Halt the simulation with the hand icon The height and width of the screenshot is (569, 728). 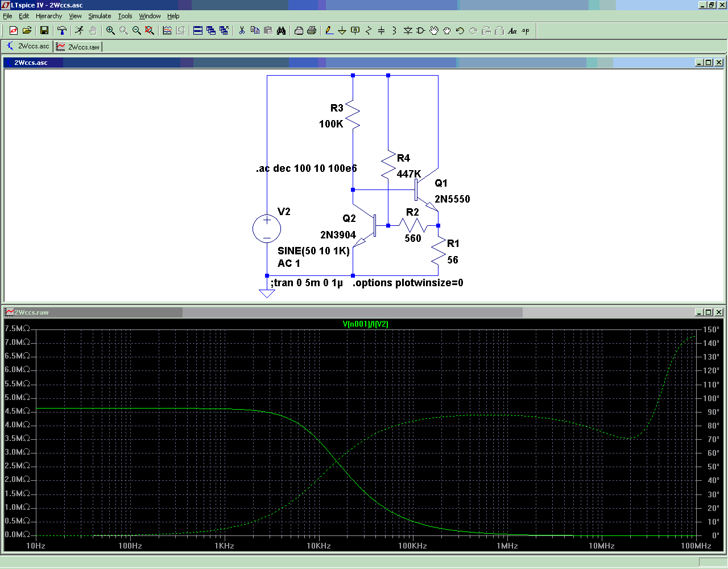pos(93,31)
